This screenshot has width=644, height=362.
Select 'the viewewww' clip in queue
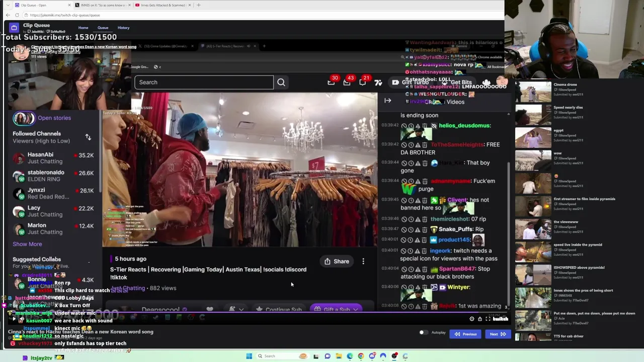point(533,228)
